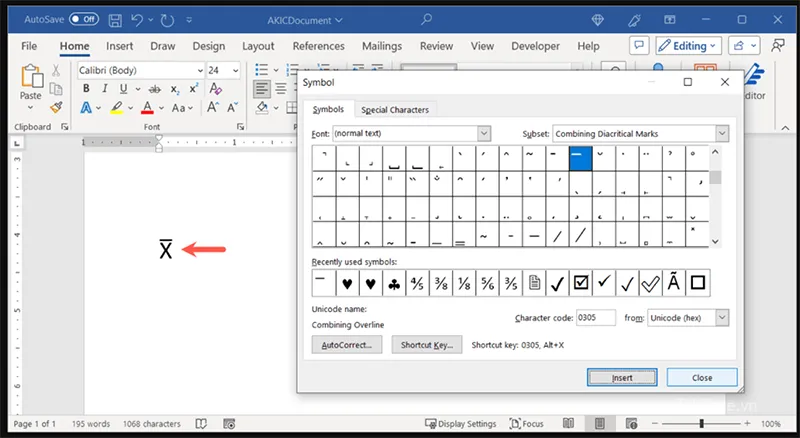
Task: Click the Comments speech bubble icon
Action: tap(639, 45)
